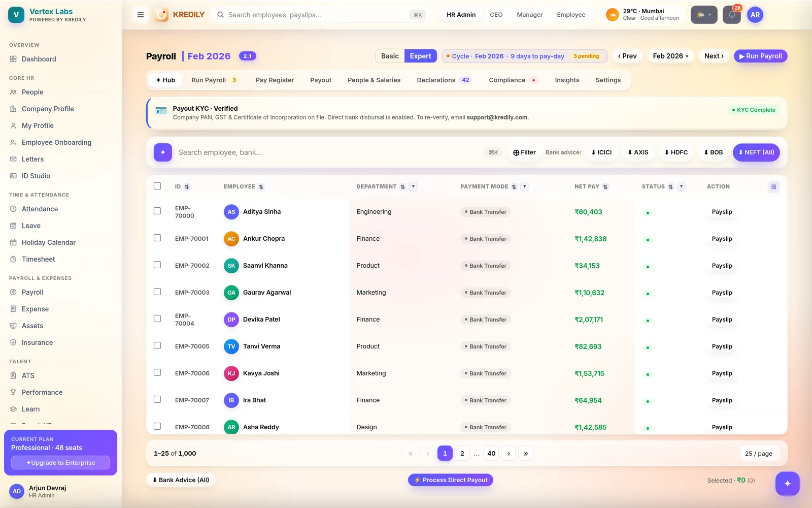Go to page 2
The image size is (812, 508).
[x=462, y=454]
